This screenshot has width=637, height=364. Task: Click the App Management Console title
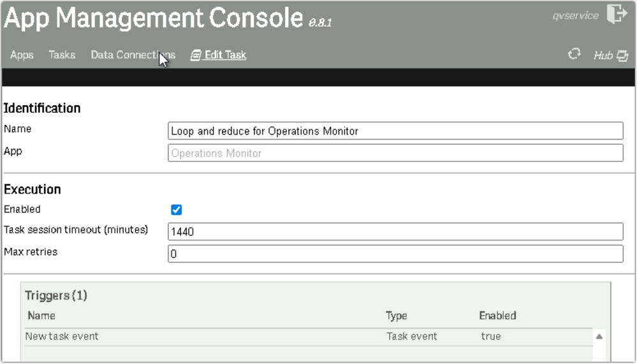point(154,17)
